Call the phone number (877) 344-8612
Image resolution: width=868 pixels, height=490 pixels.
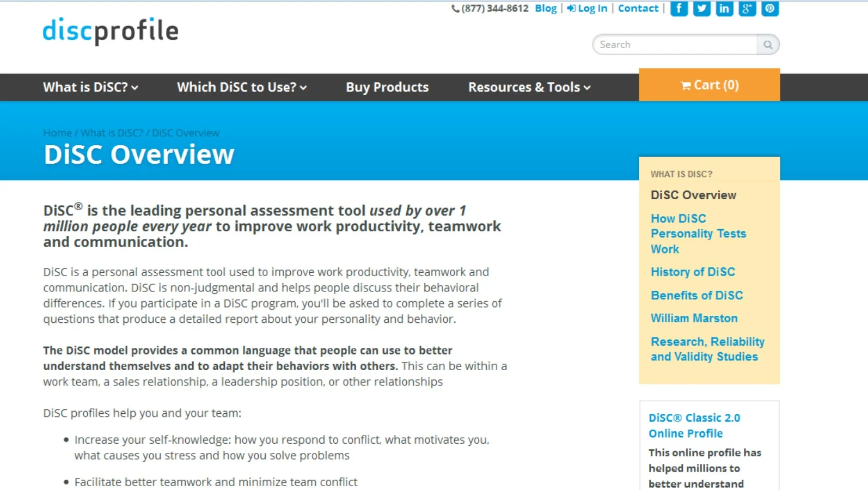pyautogui.click(x=490, y=8)
